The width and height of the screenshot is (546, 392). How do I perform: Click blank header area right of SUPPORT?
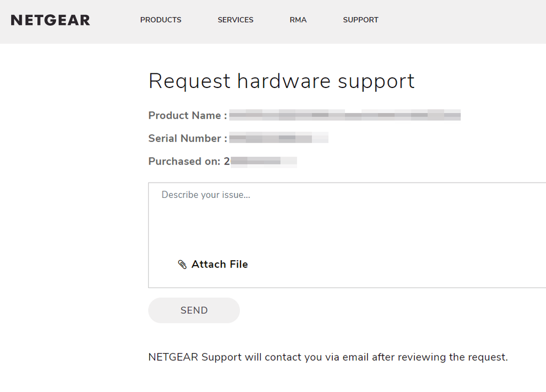(x=465, y=20)
